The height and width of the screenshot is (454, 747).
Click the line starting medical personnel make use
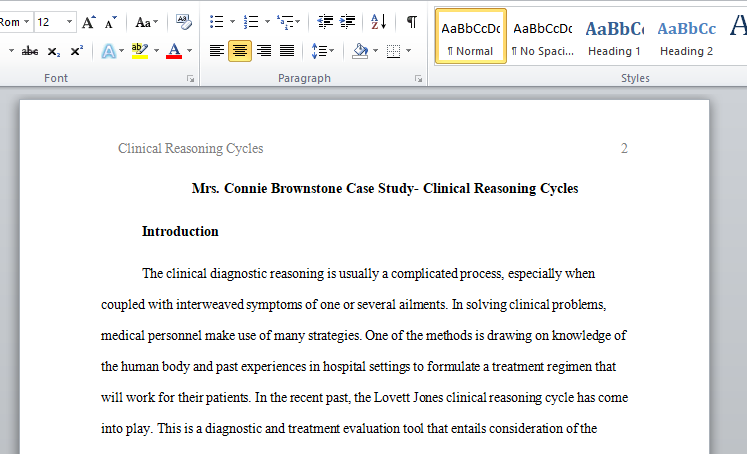[363, 335]
